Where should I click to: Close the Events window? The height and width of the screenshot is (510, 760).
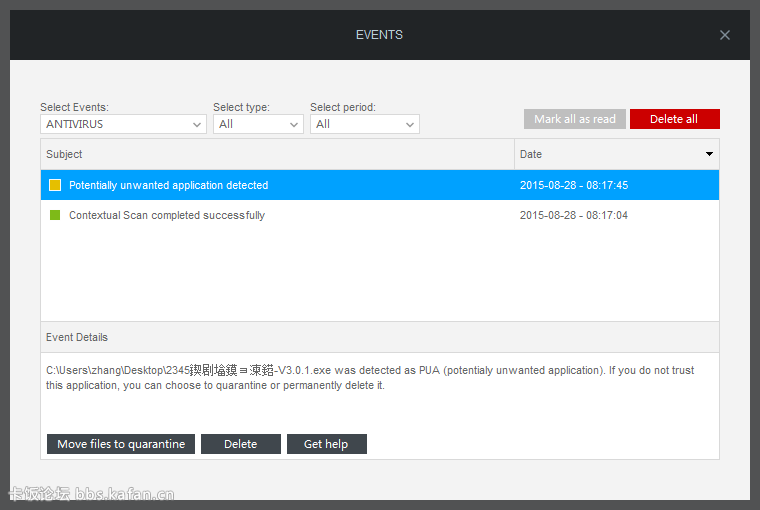pyautogui.click(x=725, y=35)
